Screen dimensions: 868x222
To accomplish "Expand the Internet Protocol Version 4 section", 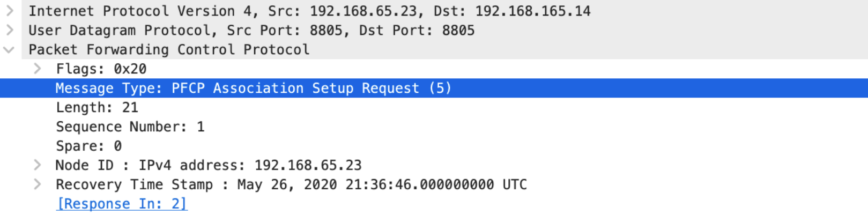I will [9, 11].
